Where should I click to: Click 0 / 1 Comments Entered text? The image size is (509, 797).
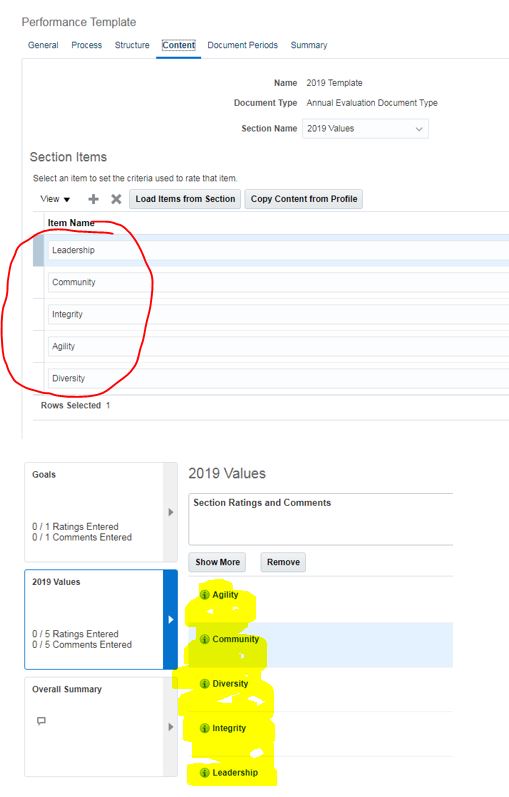[82, 537]
